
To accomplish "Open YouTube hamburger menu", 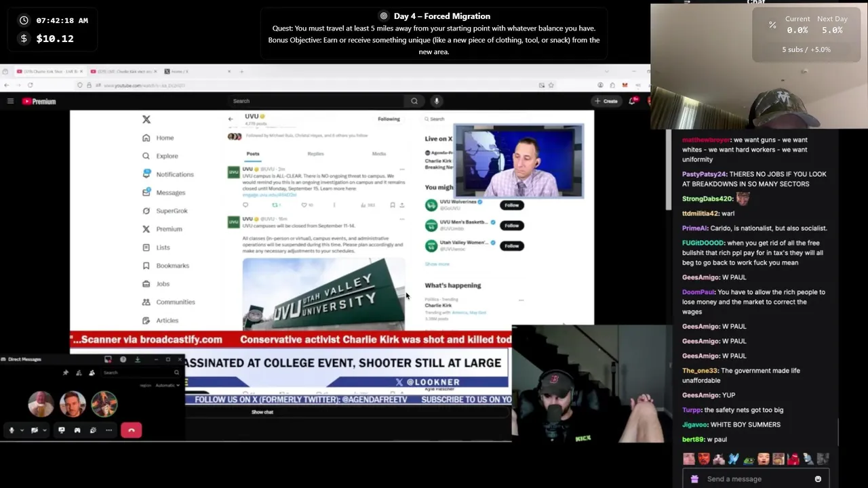I will 10,101.
